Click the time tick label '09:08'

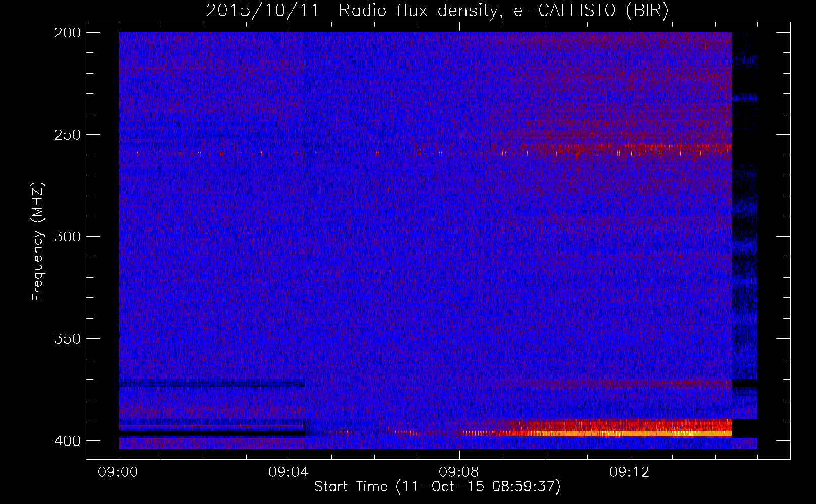coord(459,472)
